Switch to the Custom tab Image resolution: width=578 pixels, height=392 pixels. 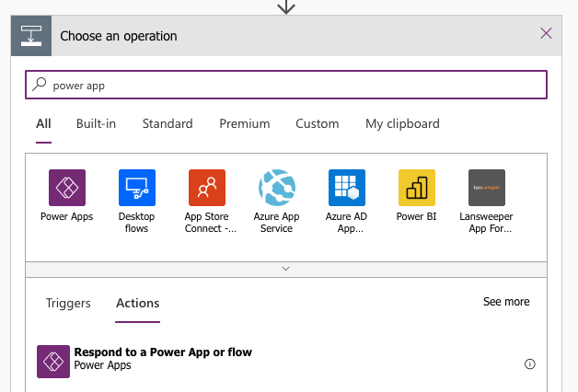pyautogui.click(x=317, y=123)
